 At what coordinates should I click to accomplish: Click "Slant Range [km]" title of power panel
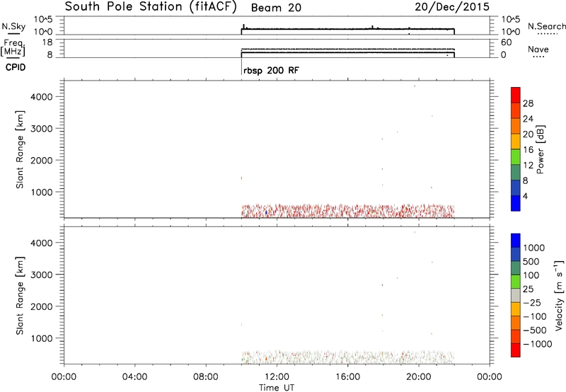pyautogui.click(x=20, y=149)
